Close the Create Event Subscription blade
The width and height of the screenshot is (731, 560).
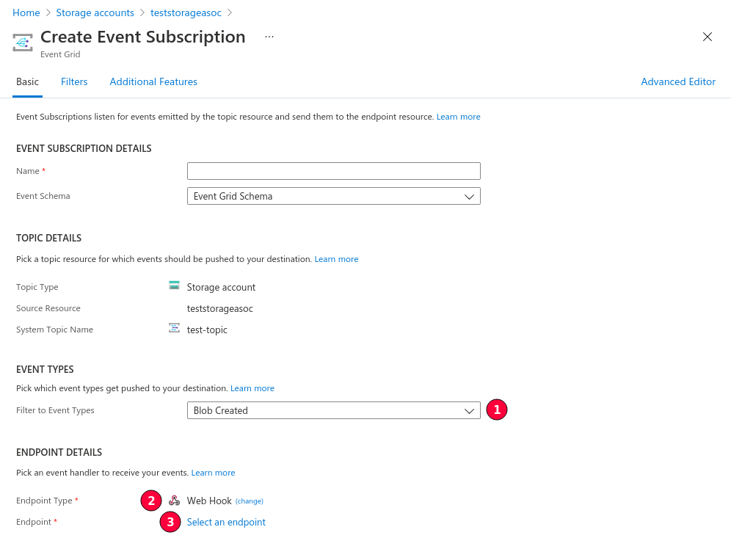point(708,37)
